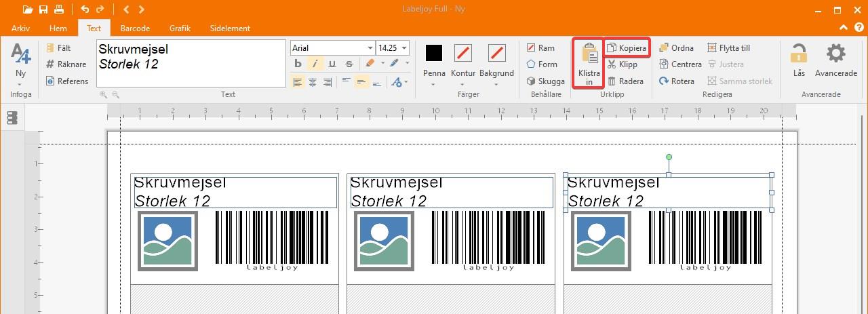Viewport: 868px width, 314px height.
Task: Center element with Centrera
Action: [x=680, y=64]
